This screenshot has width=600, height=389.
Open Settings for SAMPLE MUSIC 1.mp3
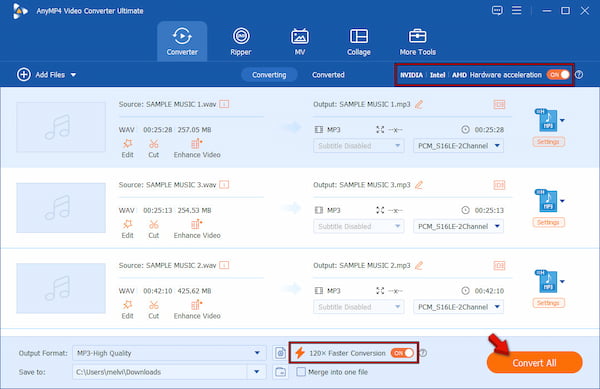[548, 142]
